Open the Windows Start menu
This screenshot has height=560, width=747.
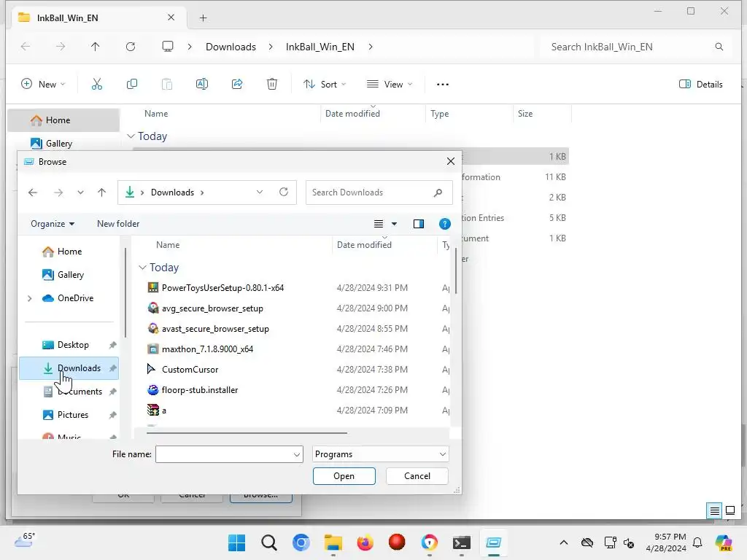point(237,542)
